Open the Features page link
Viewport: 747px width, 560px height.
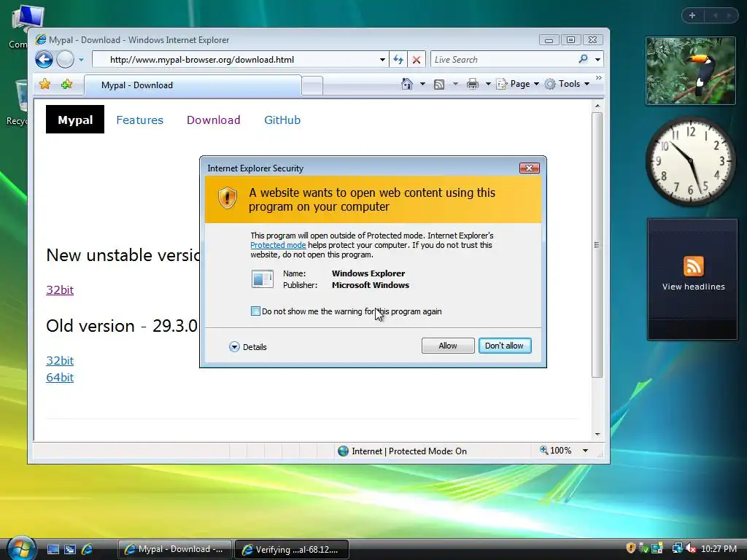(139, 120)
